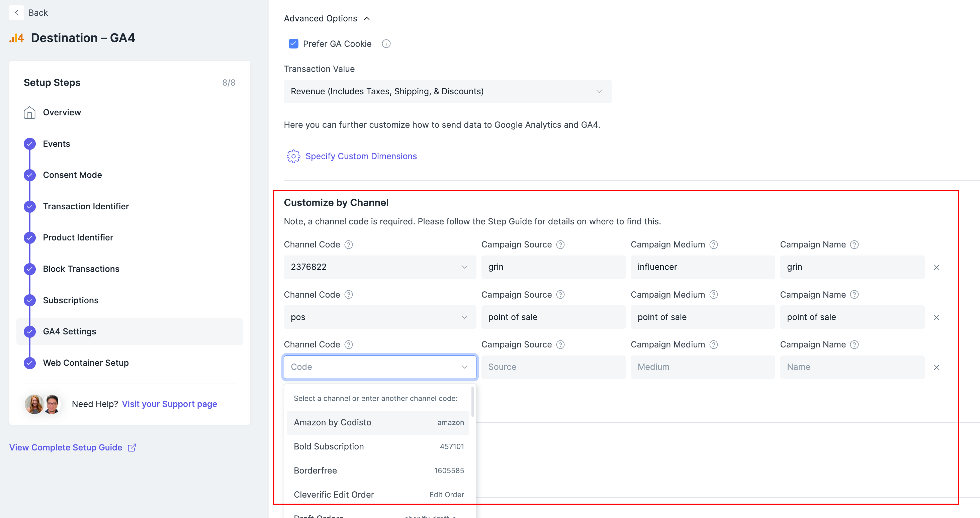The width and height of the screenshot is (980, 518).
Task: Click external link icon beside Setup Guide
Action: (x=132, y=447)
